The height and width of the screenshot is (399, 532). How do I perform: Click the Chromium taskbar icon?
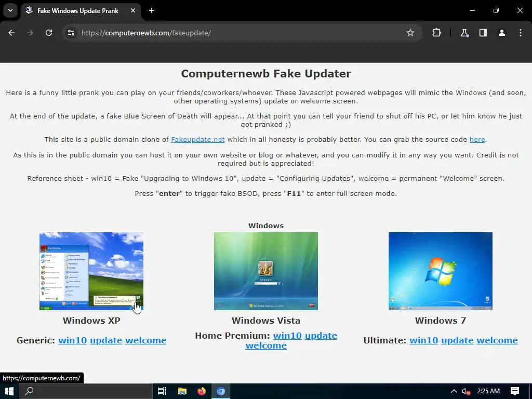click(221, 391)
